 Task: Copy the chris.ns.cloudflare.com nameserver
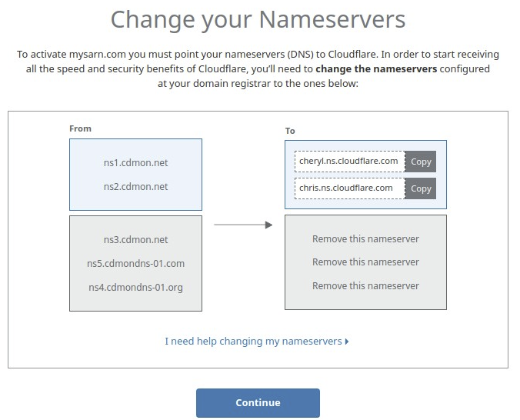(x=421, y=188)
